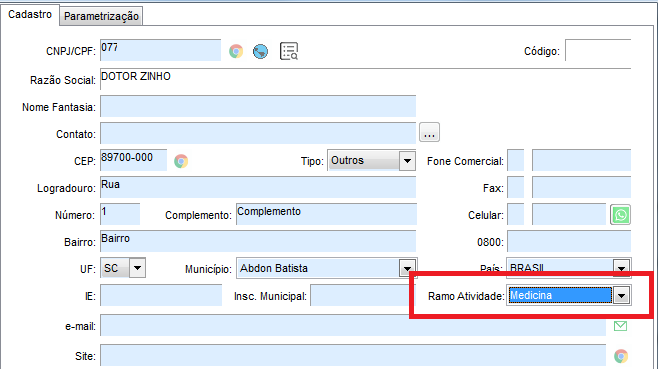Click the Número input field
The width and height of the screenshot is (658, 369).
click(120, 214)
